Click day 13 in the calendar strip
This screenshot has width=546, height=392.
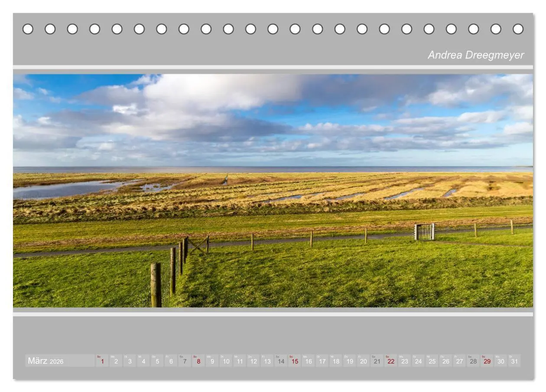pos(267,361)
